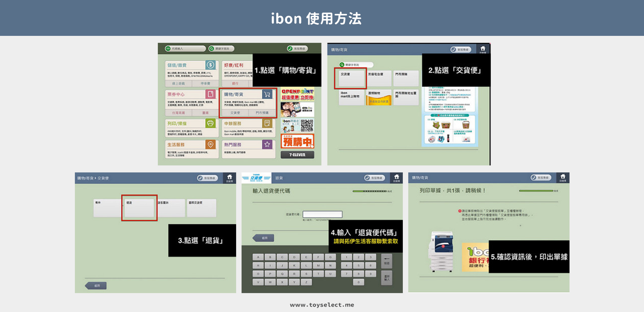Viewport: 644px width, 312px height.
Task: Tap the form icon on 申辦服務 tile
Action: (x=267, y=123)
